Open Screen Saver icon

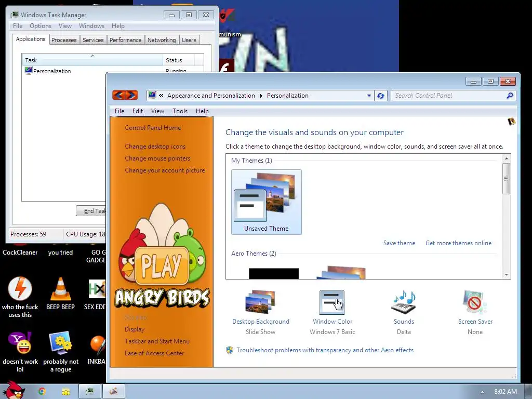tap(475, 302)
